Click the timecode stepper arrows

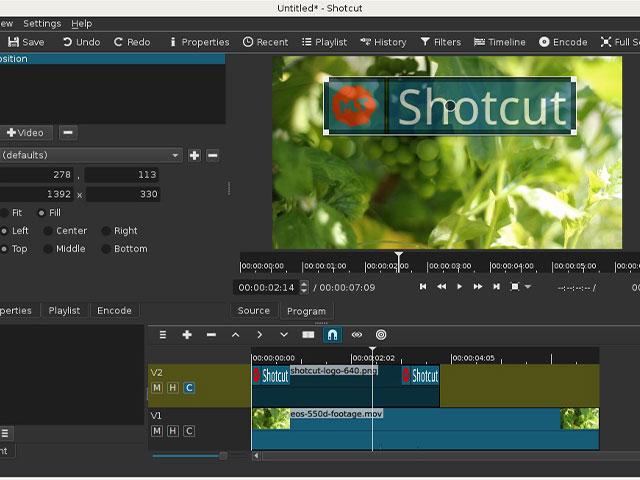point(304,287)
